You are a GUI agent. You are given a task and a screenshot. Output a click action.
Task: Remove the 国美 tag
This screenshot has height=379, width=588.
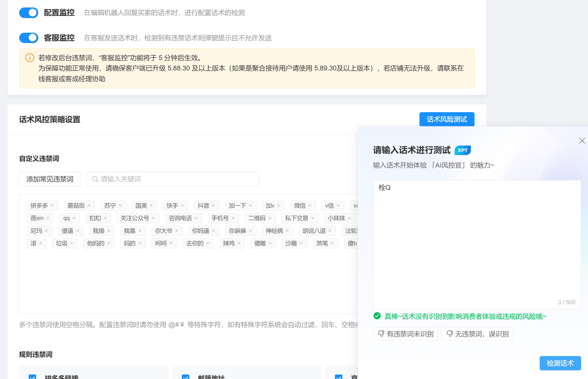point(151,205)
